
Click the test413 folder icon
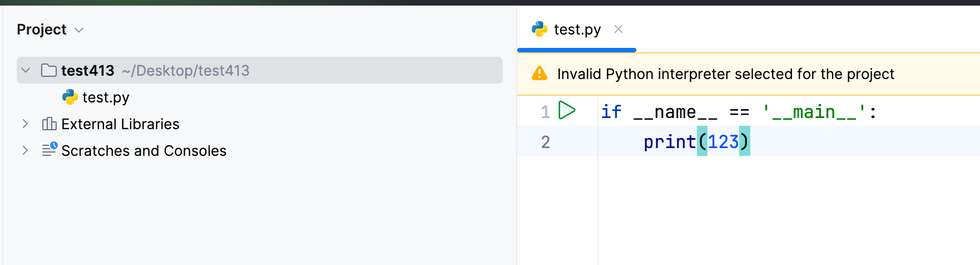(49, 71)
